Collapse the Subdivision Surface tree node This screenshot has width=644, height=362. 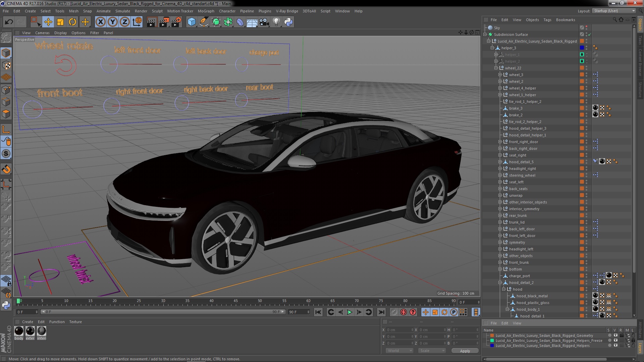tap(485, 35)
